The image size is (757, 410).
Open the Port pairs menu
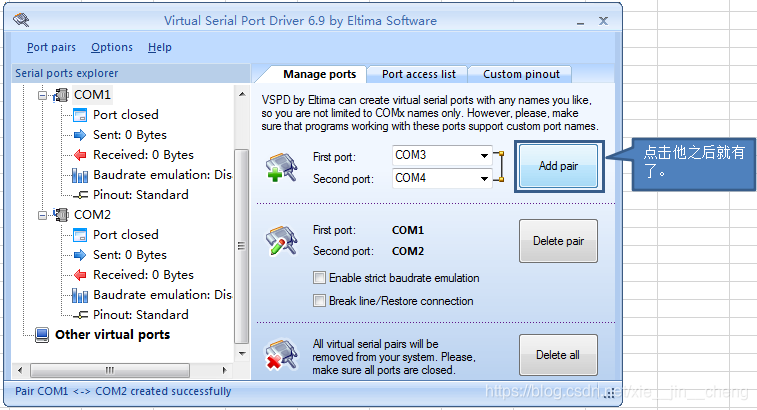point(51,47)
